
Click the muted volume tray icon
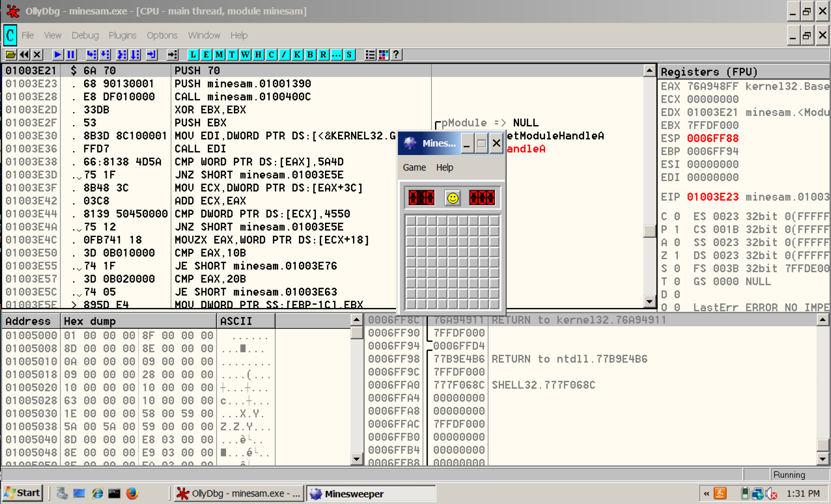tap(771, 494)
